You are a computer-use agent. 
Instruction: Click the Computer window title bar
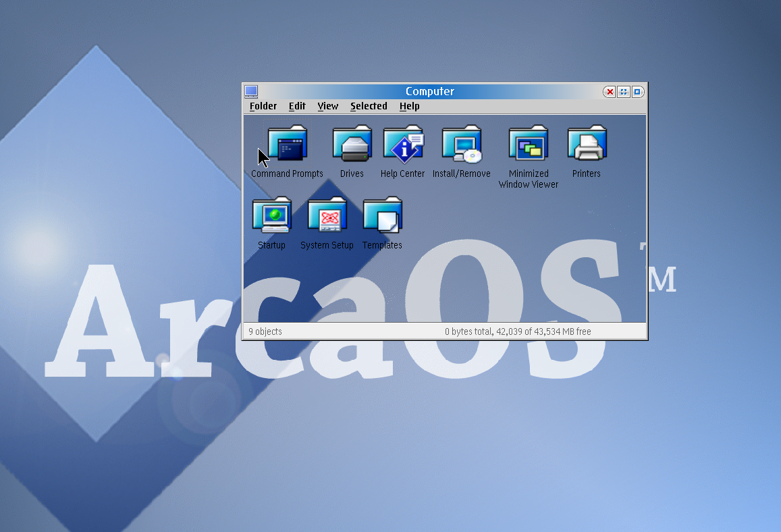coord(430,91)
